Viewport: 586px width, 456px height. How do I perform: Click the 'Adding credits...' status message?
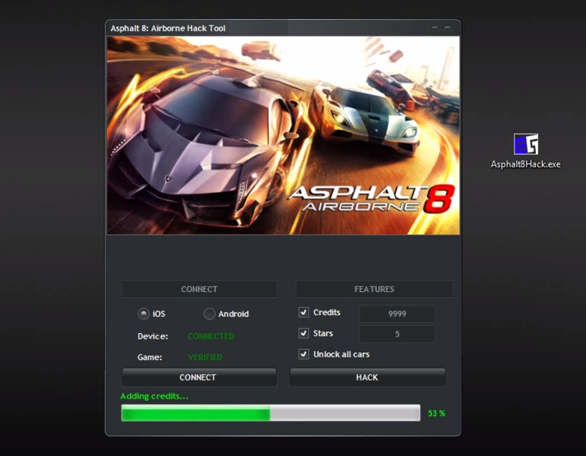pyautogui.click(x=154, y=396)
